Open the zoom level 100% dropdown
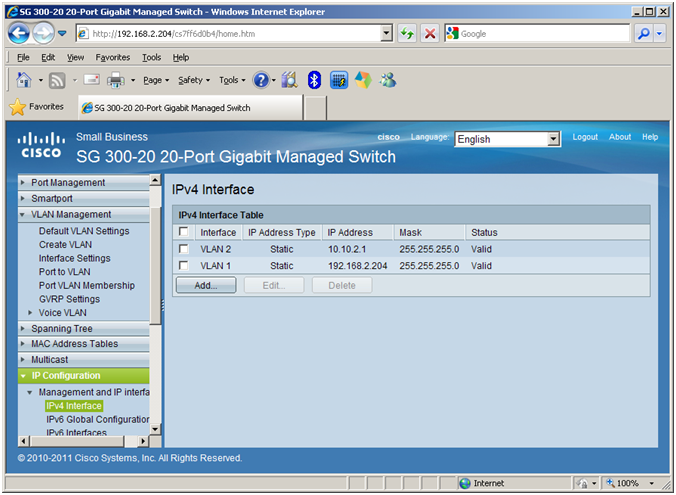This screenshot has height=495, width=676. [x=652, y=483]
